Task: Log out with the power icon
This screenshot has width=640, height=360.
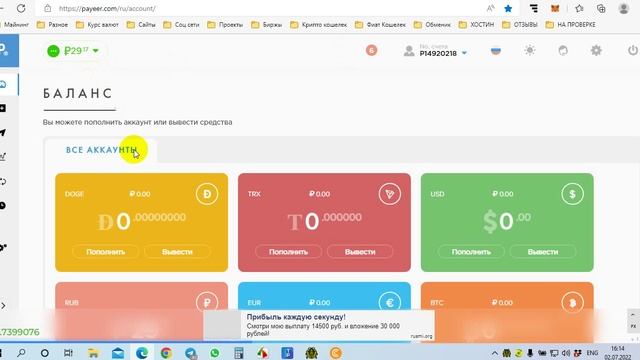Action: (633, 50)
